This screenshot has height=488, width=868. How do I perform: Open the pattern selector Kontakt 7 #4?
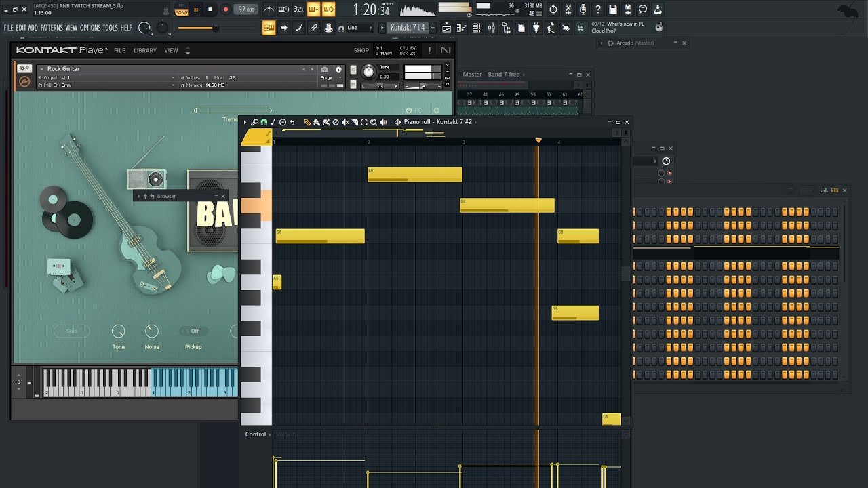[x=408, y=28]
